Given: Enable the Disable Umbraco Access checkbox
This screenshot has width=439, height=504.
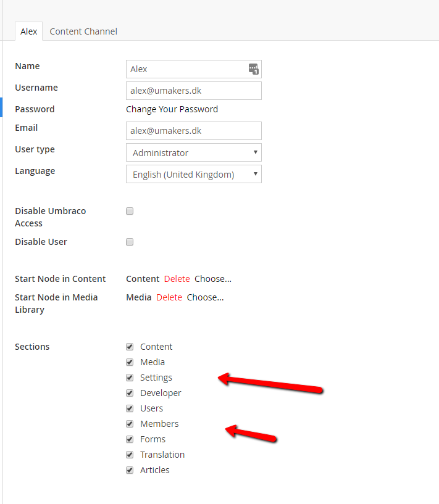Looking at the screenshot, I should 130,211.
